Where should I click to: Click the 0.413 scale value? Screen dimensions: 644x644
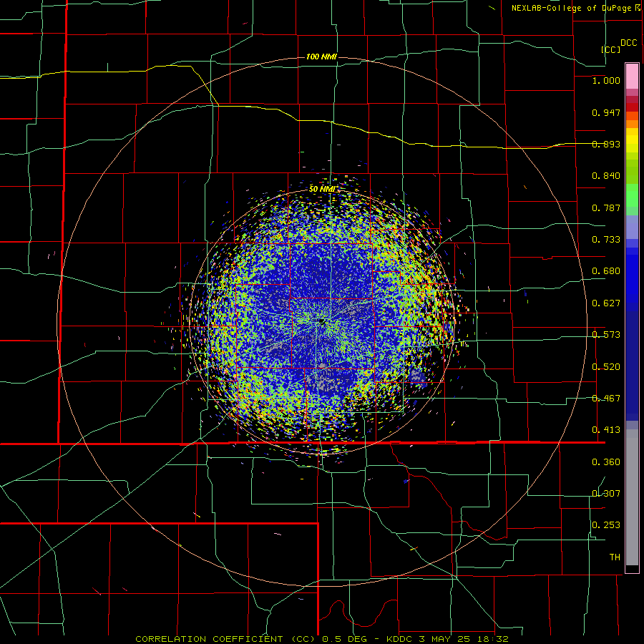tap(606, 430)
